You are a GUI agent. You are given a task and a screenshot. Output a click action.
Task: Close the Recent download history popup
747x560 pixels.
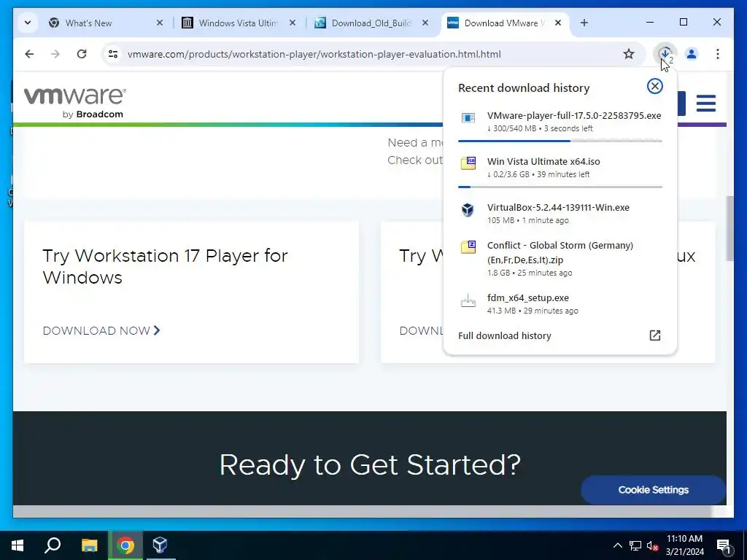[x=654, y=86]
